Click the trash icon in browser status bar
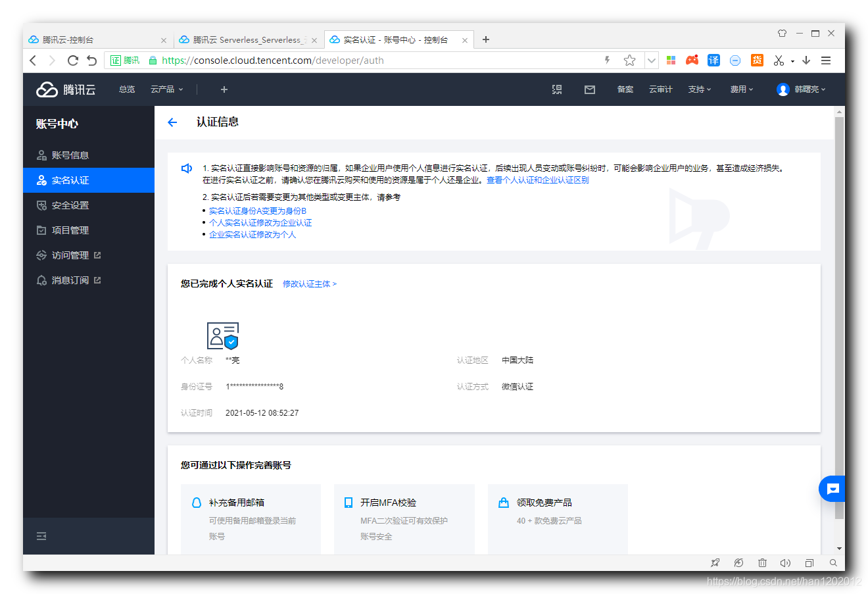The image size is (868, 594). pyautogui.click(x=762, y=563)
